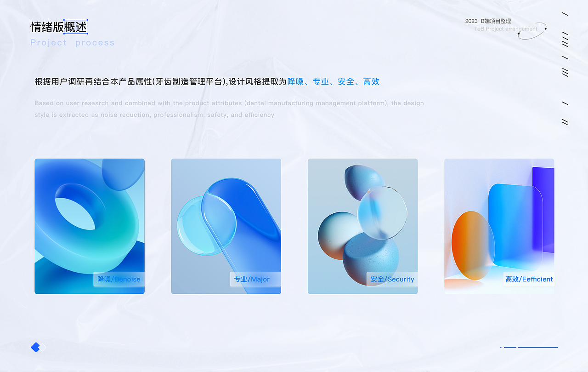Image resolution: width=588 pixels, height=372 pixels.
Task: Select the 情绪版概述 title text
Action: [x=59, y=27]
